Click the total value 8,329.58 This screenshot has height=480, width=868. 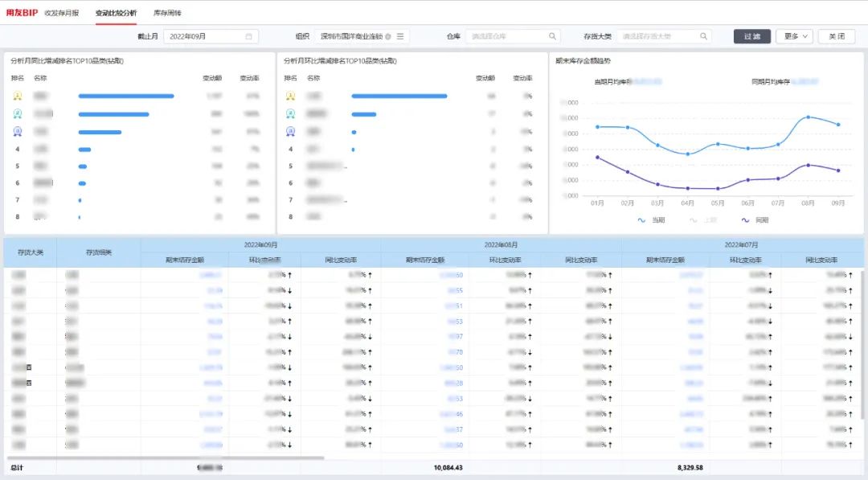tap(690, 468)
